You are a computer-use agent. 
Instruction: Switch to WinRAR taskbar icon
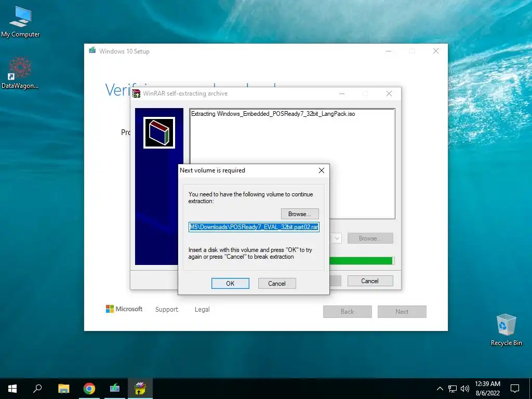[140, 389]
